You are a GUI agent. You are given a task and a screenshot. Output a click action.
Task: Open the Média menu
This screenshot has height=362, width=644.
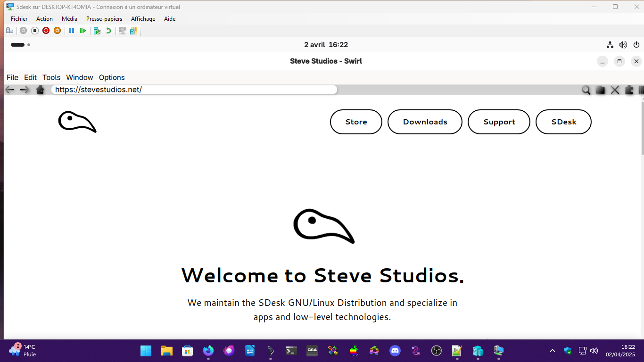tap(69, 19)
